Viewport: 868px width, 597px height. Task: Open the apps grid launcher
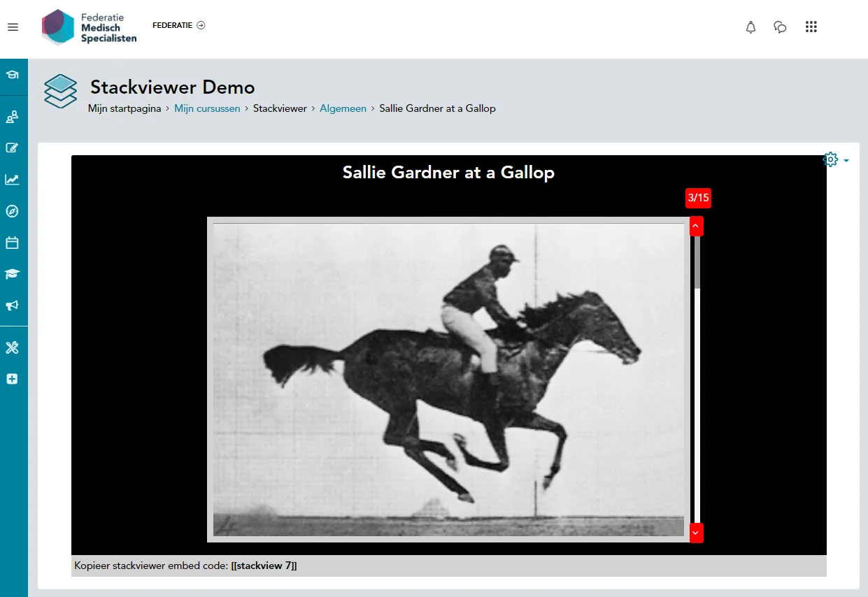811,27
